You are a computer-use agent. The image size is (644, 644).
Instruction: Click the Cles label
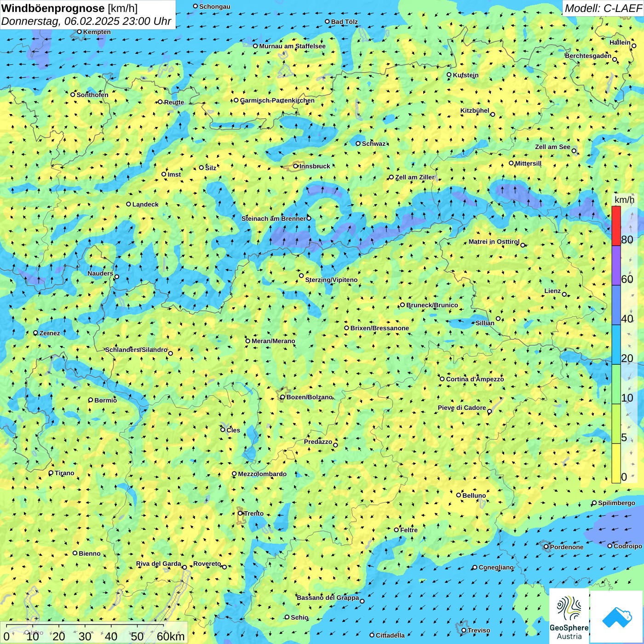pos(233,430)
